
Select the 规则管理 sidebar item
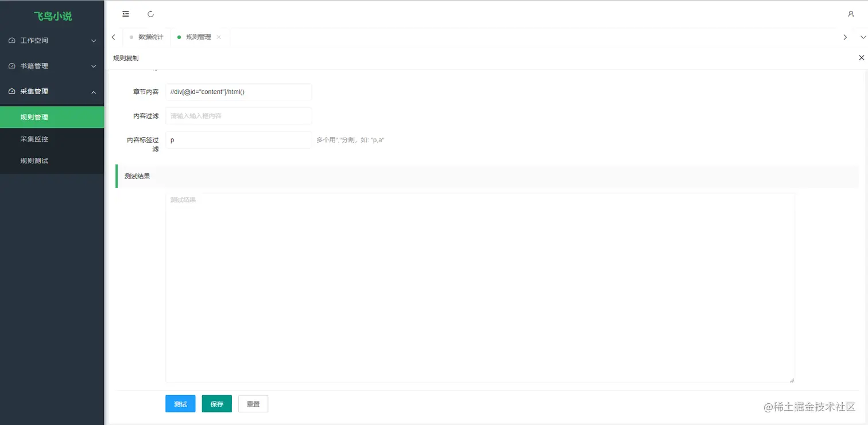(x=52, y=117)
